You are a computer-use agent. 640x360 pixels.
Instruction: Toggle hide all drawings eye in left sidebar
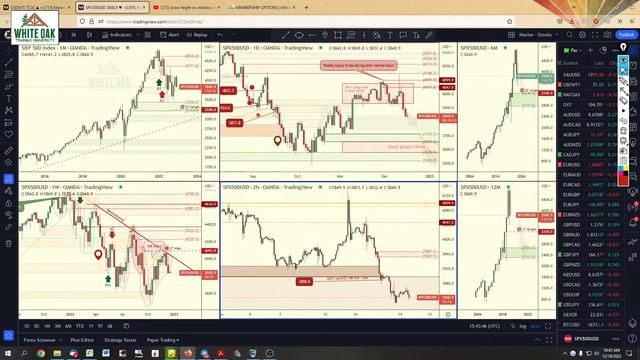(9, 215)
